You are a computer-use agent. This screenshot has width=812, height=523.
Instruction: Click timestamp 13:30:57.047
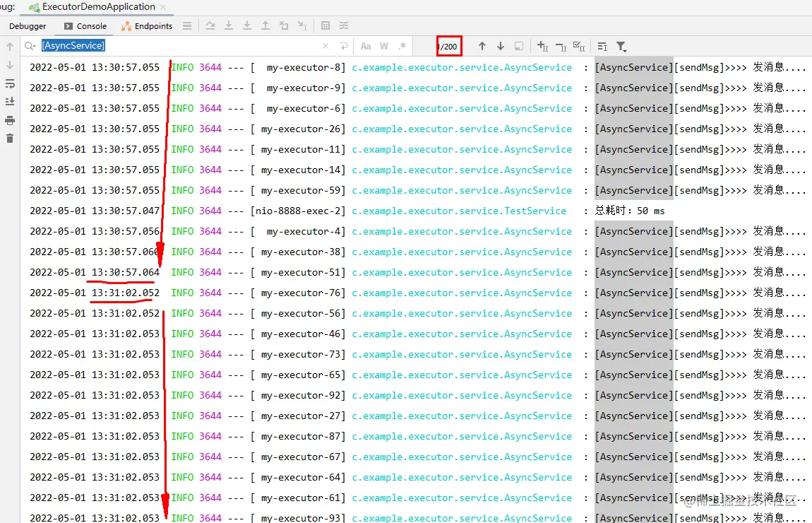126,211
